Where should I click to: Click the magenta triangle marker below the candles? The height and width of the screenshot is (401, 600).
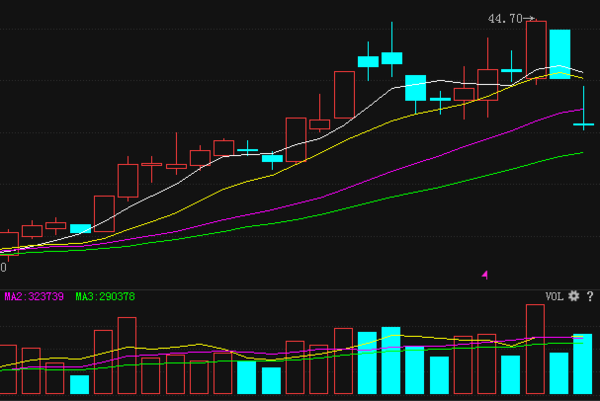[x=485, y=275]
